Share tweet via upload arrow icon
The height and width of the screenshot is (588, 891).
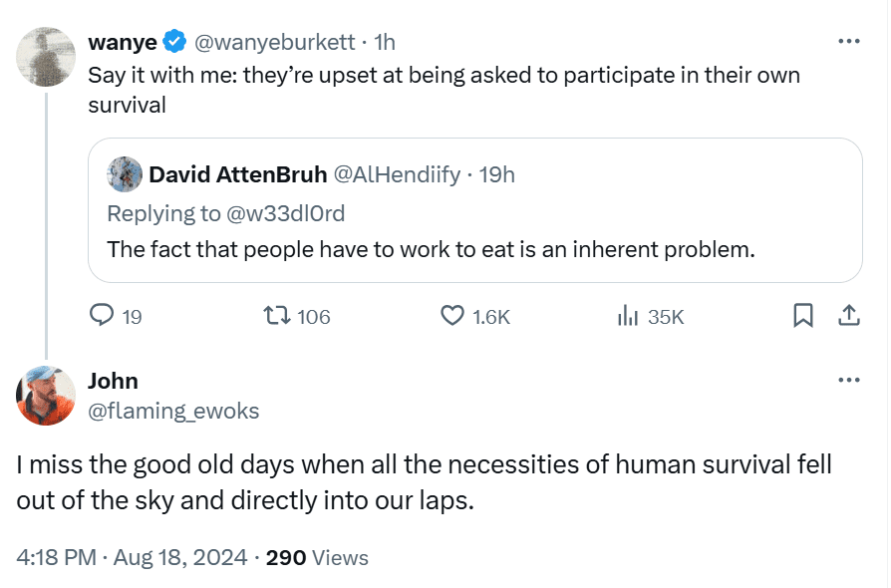tap(849, 316)
